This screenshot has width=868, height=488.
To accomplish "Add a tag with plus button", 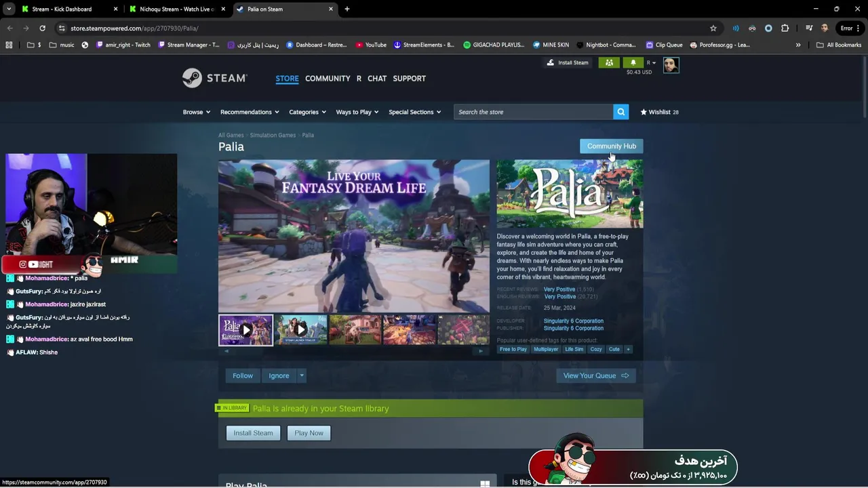I will 628,349.
